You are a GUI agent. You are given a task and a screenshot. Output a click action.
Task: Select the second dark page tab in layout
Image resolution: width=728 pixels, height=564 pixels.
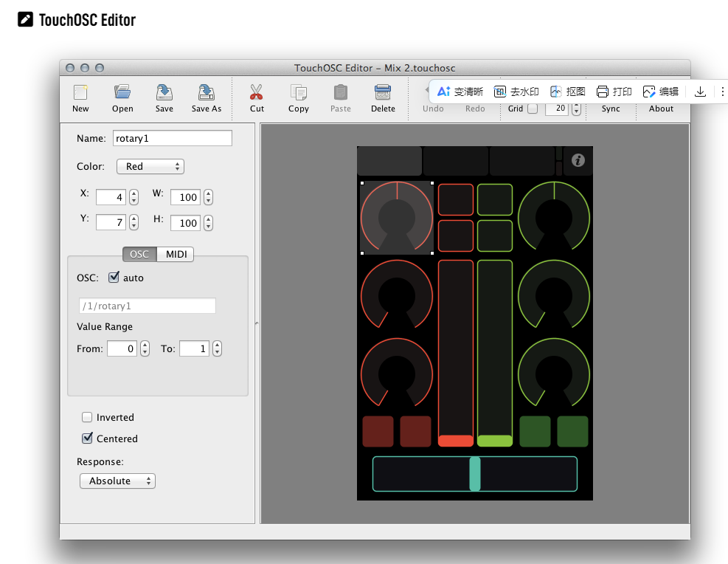click(x=456, y=161)
